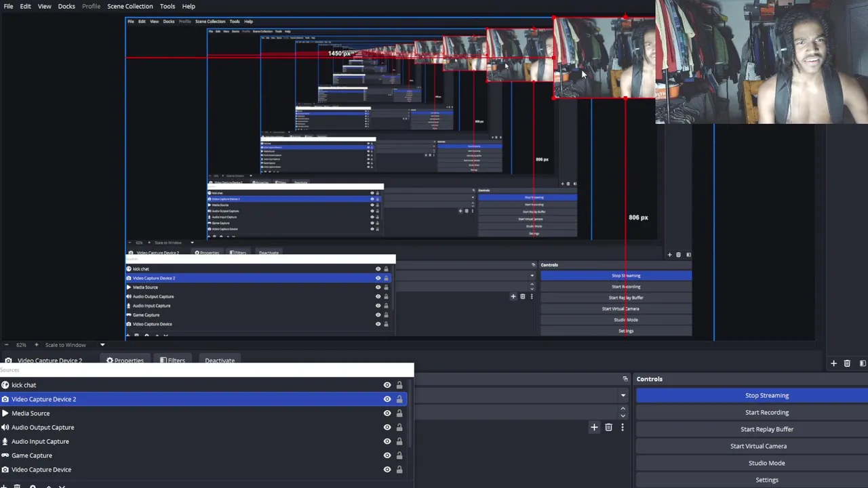This screenshot has height=488, width=868.
Task: Click the 62% zoom level text
Action: [22, 345]
